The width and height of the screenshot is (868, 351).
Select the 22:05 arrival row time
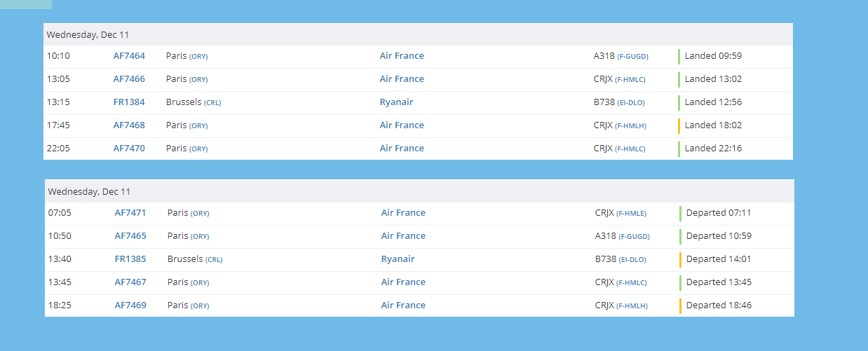coord(58,149)
